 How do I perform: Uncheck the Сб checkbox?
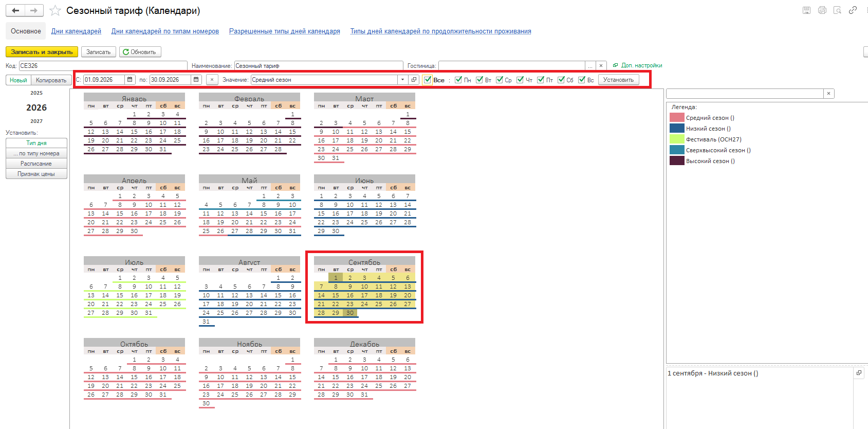click(561, 80)
